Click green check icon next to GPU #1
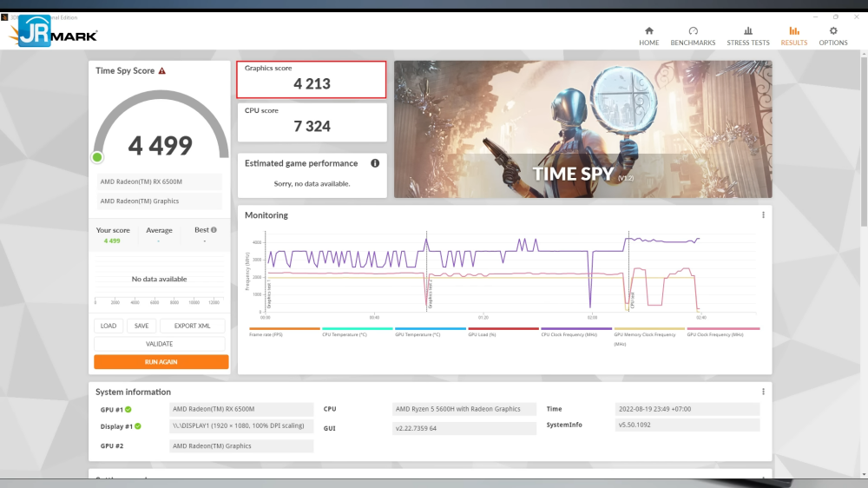Screen dimensions: 868x488 128,409
